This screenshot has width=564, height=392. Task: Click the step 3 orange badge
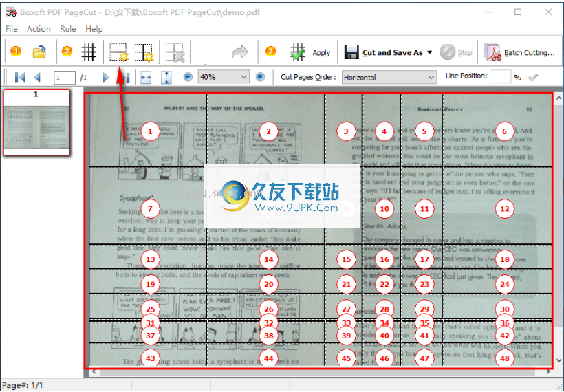pos(271,52)
